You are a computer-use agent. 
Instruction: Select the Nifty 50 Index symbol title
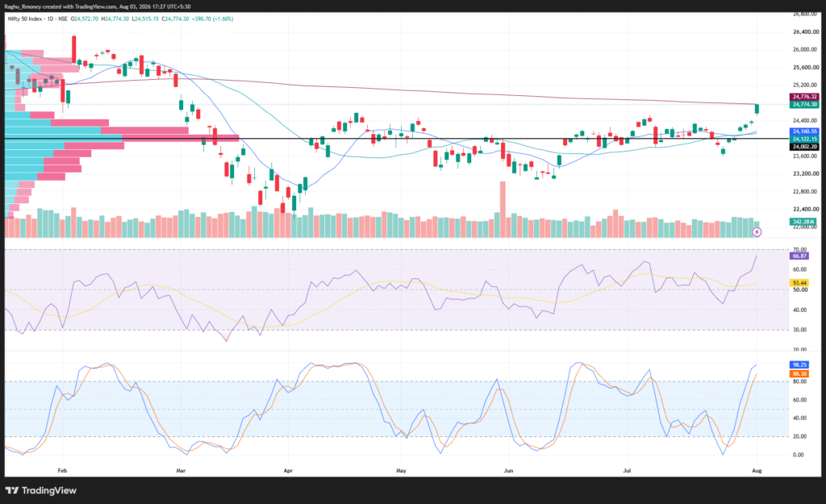pos(25,19)
